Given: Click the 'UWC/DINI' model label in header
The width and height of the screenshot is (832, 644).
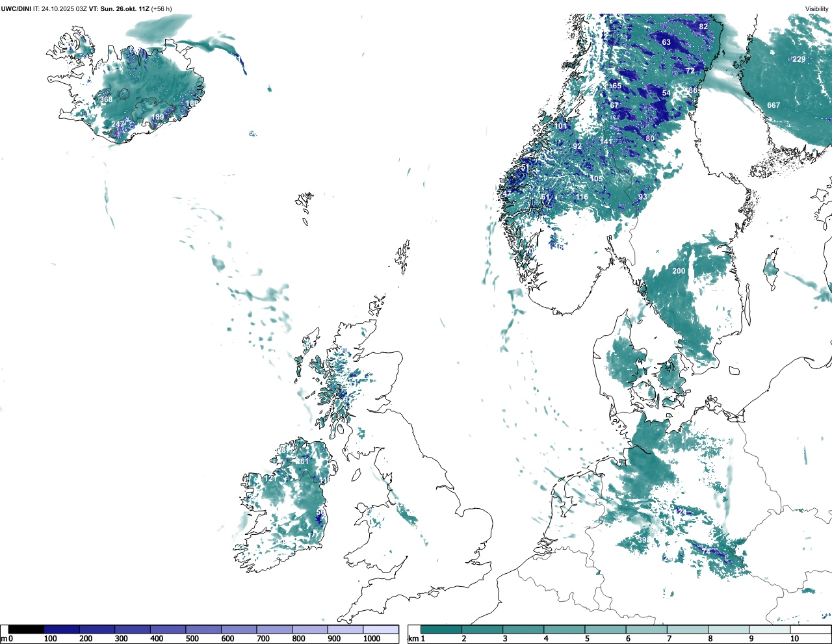Looking at the screenshot, I should tap(17, 9).
